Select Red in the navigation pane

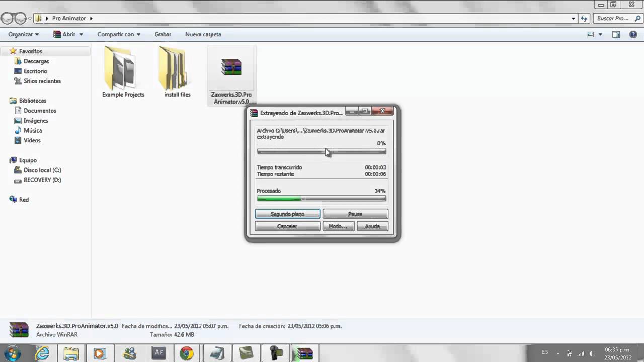24,200
